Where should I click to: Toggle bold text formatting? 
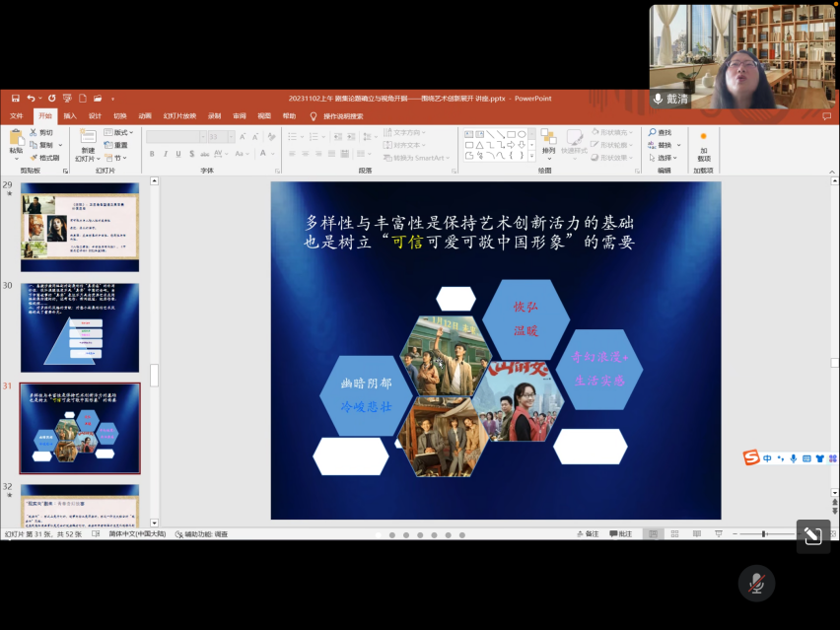(x=152, y=154)
